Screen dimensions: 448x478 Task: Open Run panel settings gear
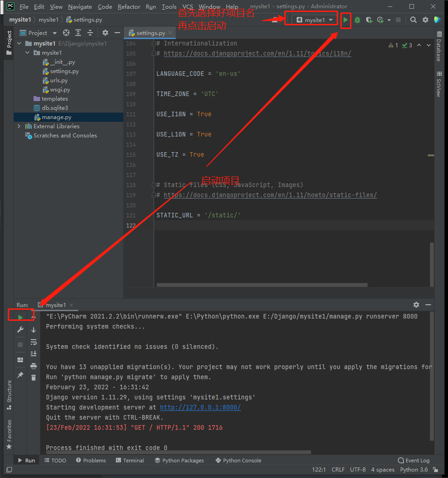pos(416,305)
